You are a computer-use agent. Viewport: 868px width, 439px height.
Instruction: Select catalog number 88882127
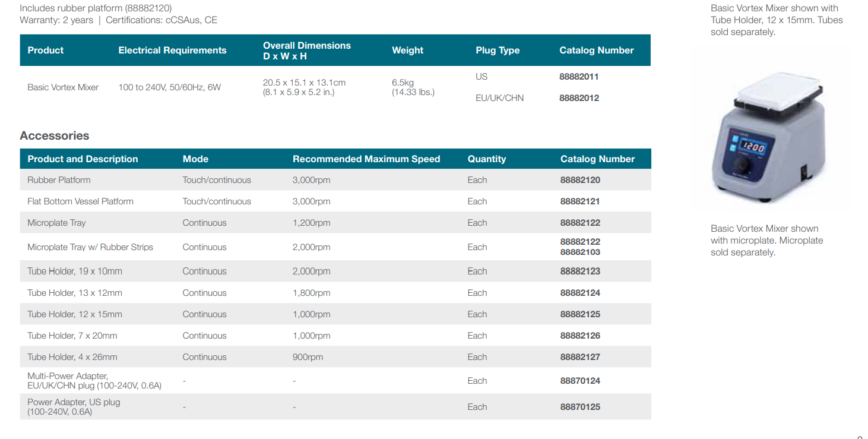[x=580, y=357]
